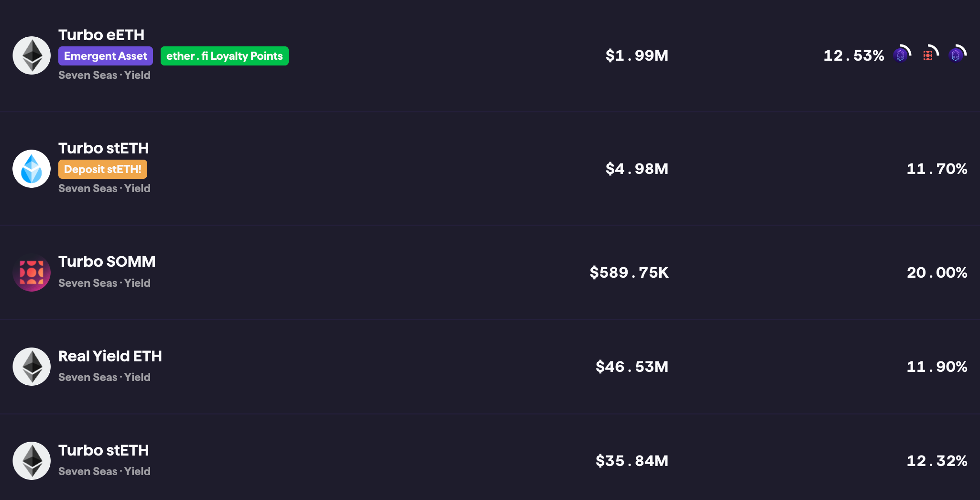Click the red SOMM reward icon near 12.53%
Viewport: 980px width, 500px height.
[x=930, y=54]
